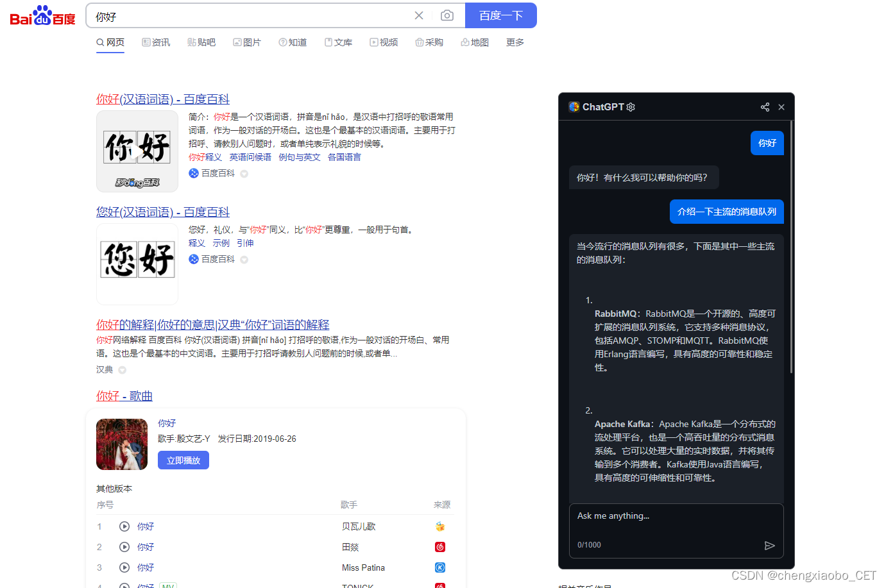
Task: Click the 来源 column header
Action: click(442, 505)
